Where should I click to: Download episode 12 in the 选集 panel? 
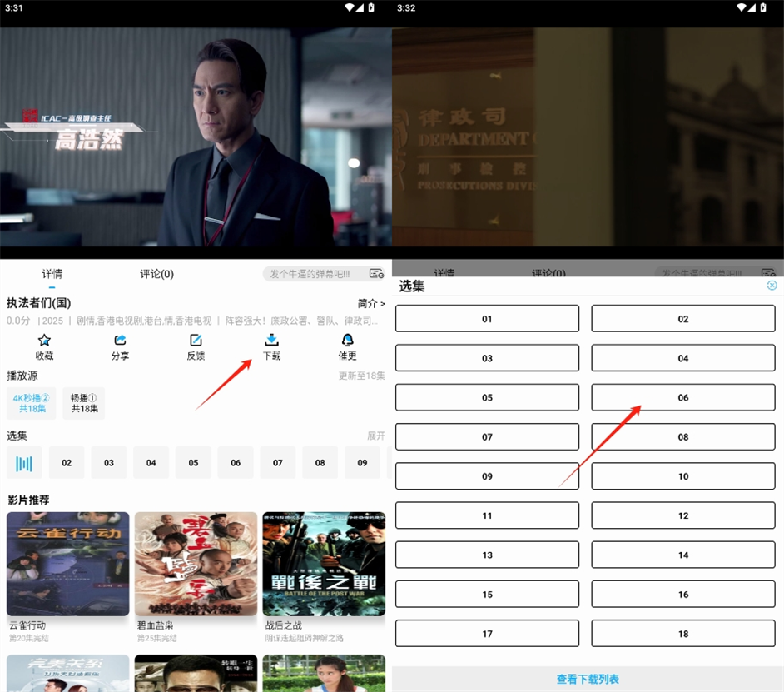pyautogui.click(x=683, y=515)
